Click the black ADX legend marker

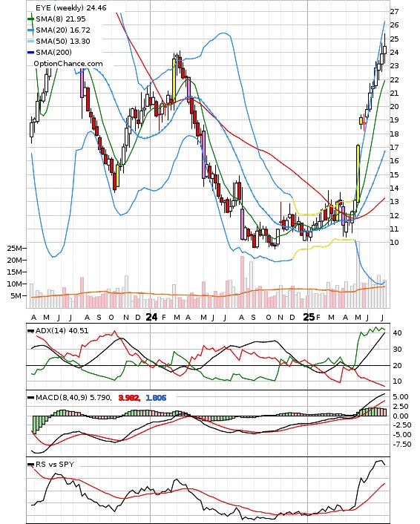point(30,331)
